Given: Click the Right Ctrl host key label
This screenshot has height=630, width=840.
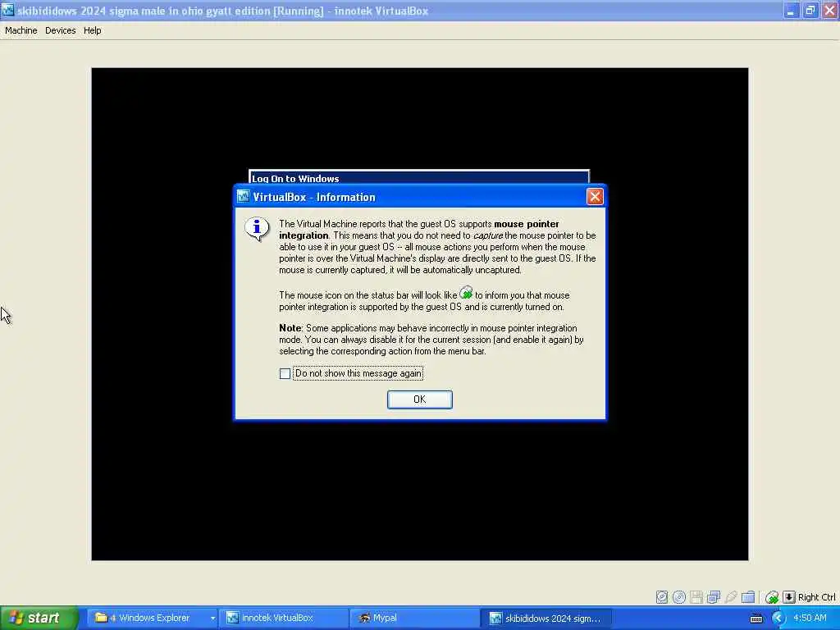Looking at the screenshot, I should [x=816, y=597].
